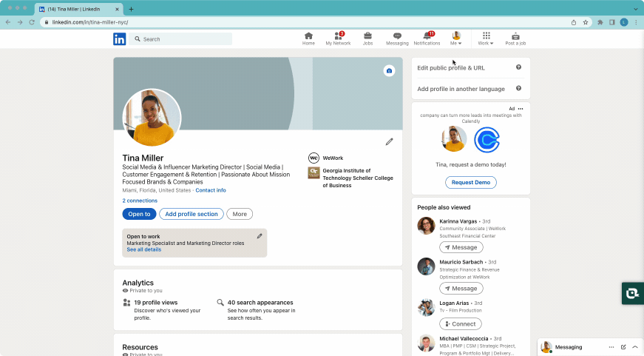Open Logan Arias profile

pyautogui.click(x=455, y=303)
